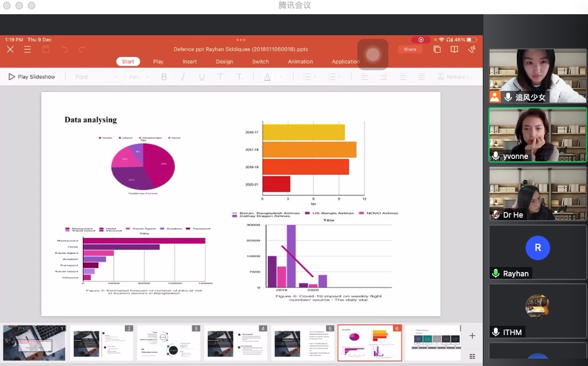Select slide 3 thumbnail
The width and height of the screenshot is (588, 366).
tap(169, 343)
